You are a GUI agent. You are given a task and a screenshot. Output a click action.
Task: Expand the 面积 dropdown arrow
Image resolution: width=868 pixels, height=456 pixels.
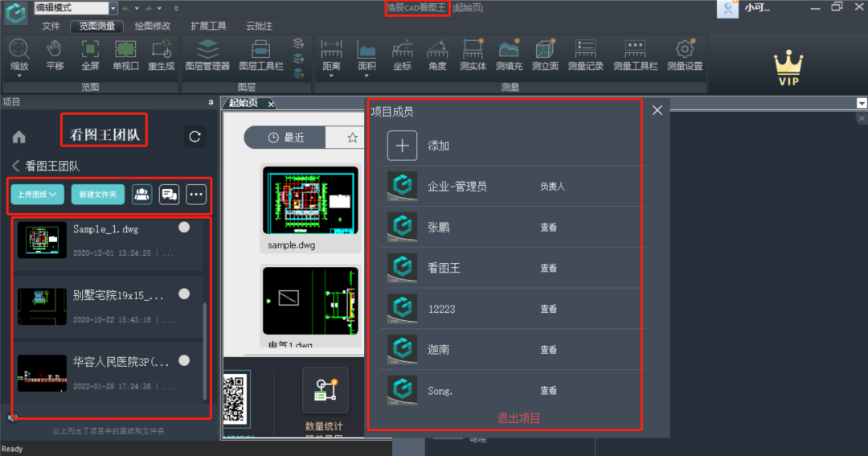(366, 76)
